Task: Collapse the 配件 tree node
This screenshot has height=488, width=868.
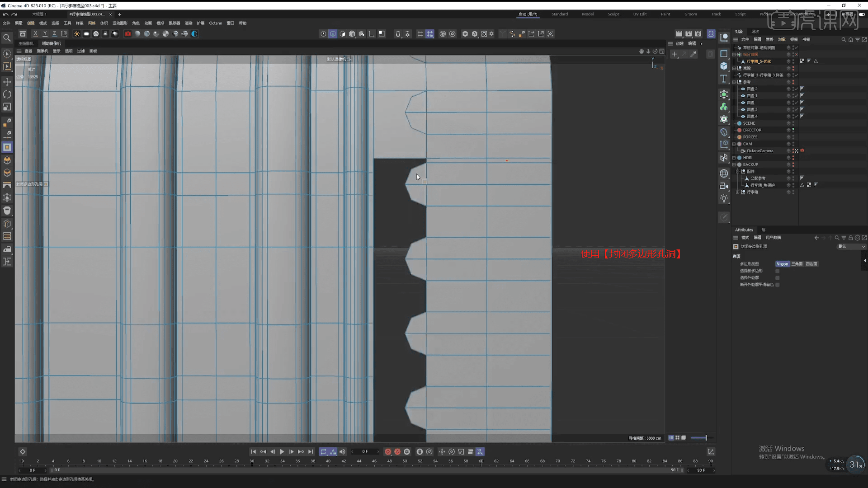Action: click(x=738, y=172)
